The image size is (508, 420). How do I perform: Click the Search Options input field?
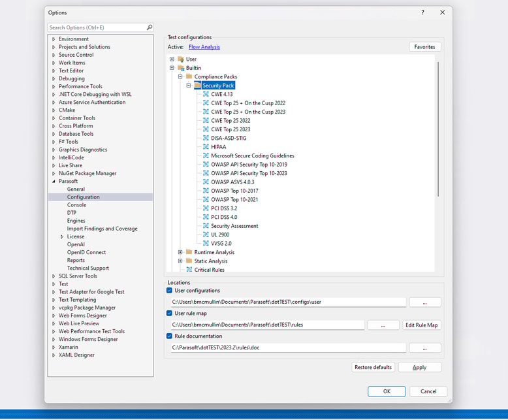click(97, 27)
